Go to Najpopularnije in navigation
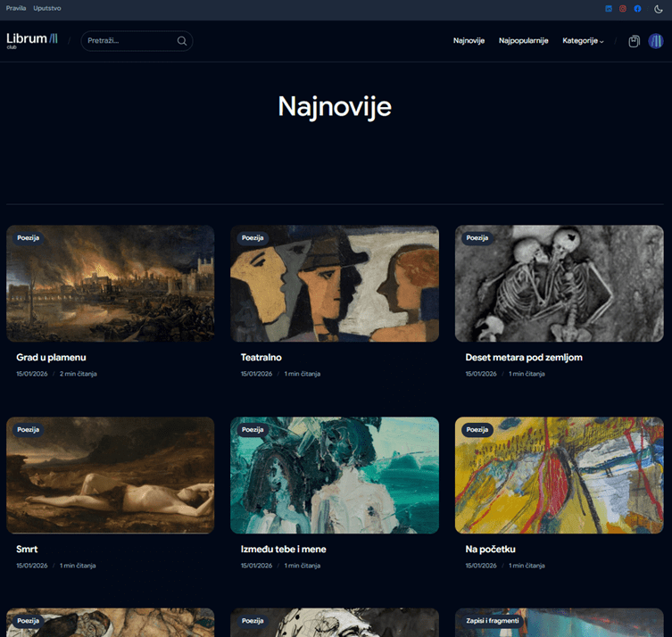This screenshot has width=672, height=637. click(523, 41)
